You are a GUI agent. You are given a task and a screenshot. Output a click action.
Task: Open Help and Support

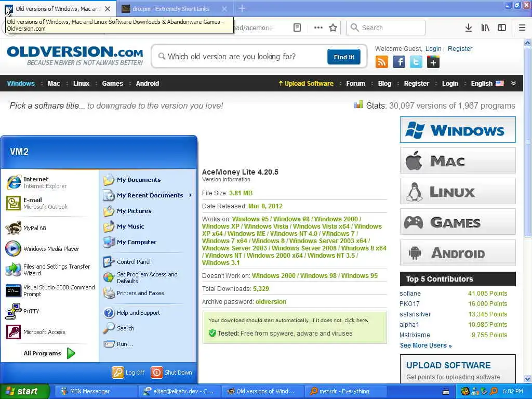point(131,313)
